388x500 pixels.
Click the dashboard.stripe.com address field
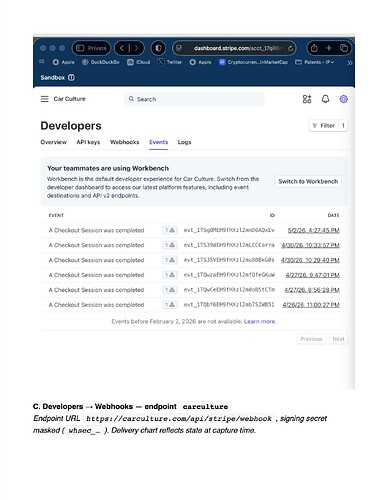tap(234, 48)
